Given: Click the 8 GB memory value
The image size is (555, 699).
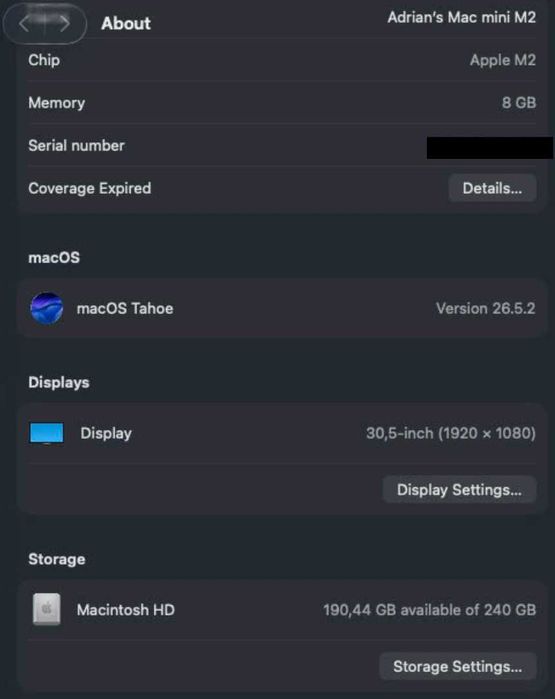Looking at the screenshot, I should pos(518,103).
